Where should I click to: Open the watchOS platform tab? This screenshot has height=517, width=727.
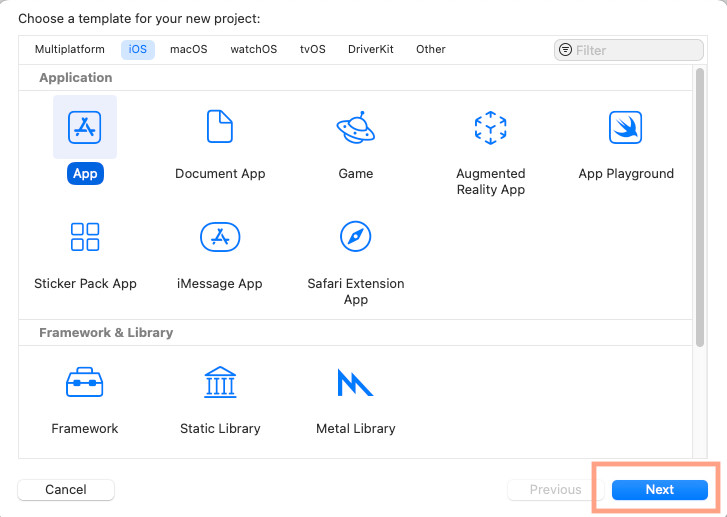point(253,49)
